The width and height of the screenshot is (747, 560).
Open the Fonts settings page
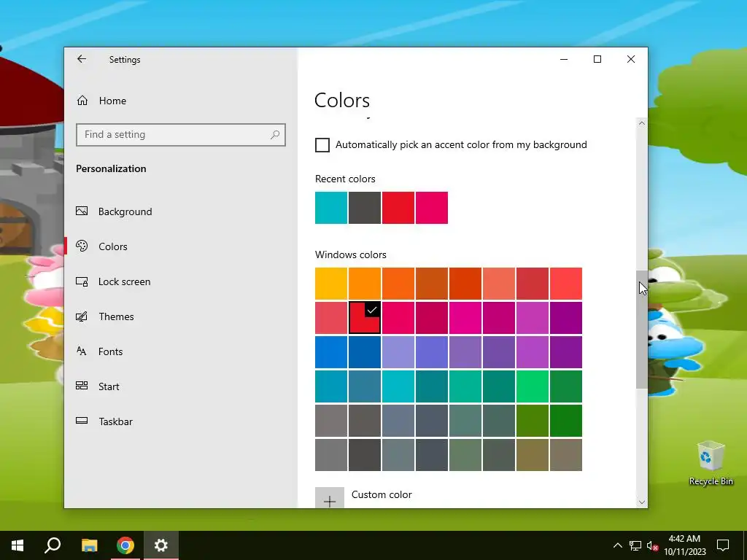coord(111,351)
